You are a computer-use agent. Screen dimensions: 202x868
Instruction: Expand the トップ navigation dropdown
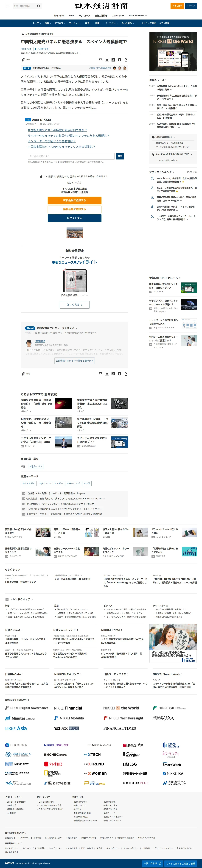pos(37,23)
